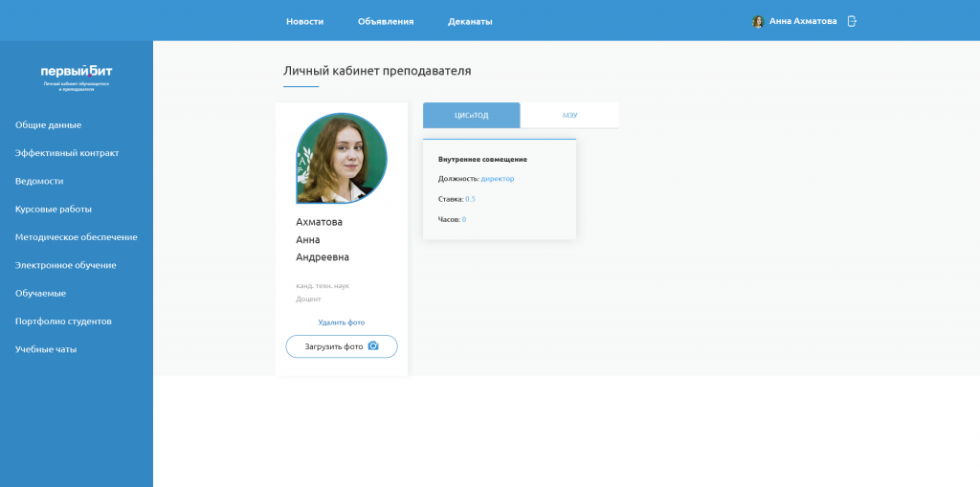This screenshot has width=980, height=487.
Task: Click the директор position value
Action: tap(498, 179)
